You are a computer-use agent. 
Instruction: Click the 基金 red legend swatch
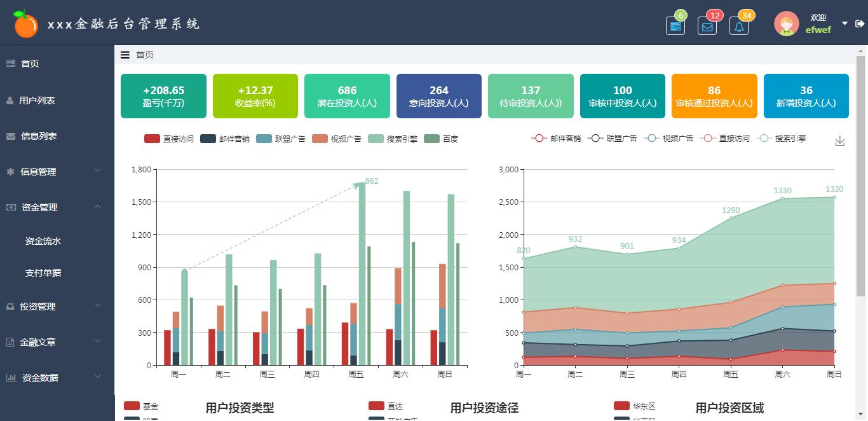(132, 406)
